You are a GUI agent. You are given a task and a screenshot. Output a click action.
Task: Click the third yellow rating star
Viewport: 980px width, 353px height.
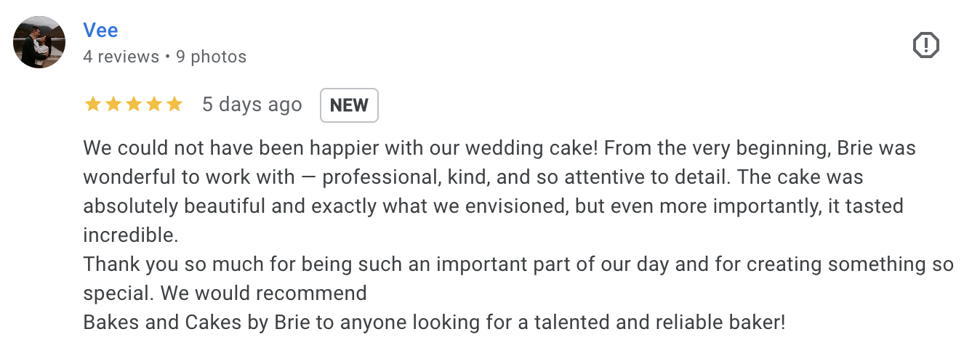pyautogui.click(x=133, y=105)
